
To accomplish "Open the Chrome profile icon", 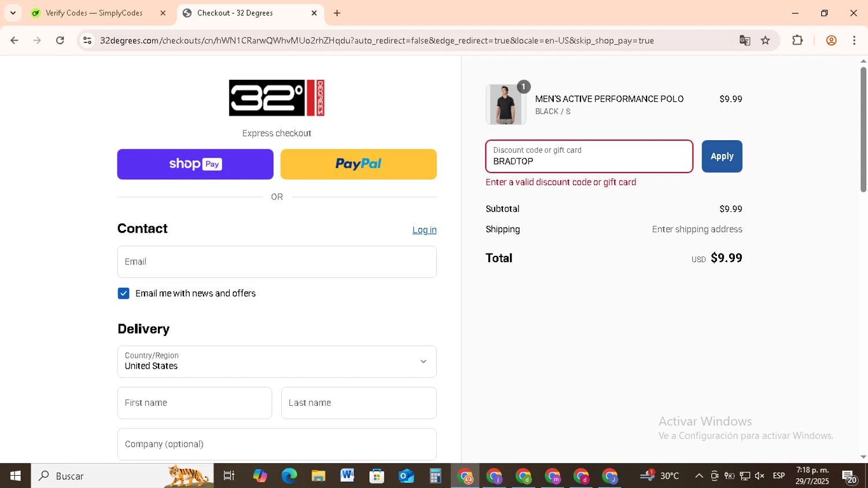I will (x=832, y=41).
